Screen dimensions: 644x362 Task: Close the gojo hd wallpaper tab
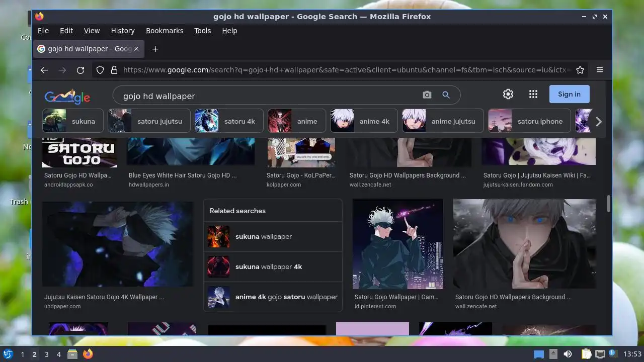coord(136,49)
